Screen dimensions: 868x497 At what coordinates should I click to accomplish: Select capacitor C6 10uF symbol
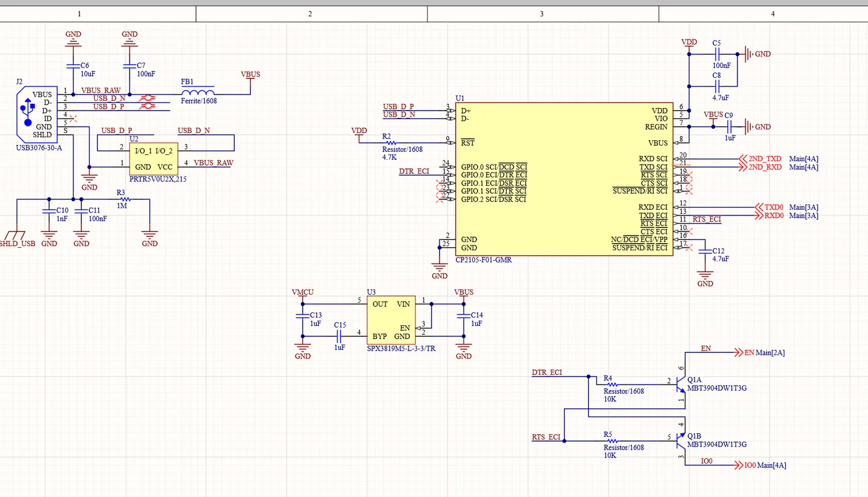coord(73,66)
